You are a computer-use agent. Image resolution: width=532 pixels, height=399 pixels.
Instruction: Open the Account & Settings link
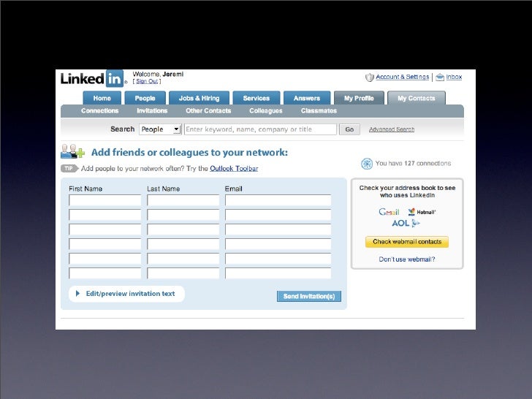pos(403,77)
